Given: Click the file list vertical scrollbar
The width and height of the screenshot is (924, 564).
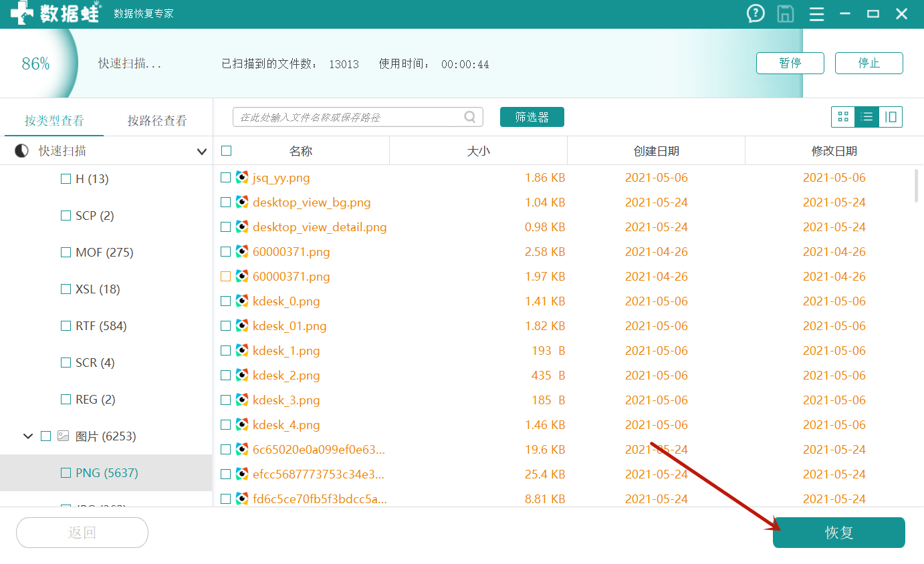Looking at the screenshot, I should click(x=916, y=185).
